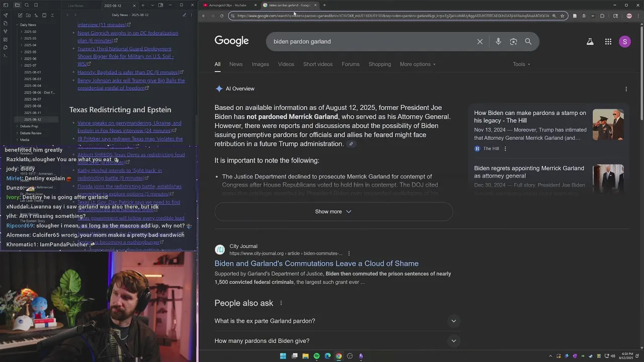The image size is (644, 362).
Task: Switch to Live Notes tab in Obsidian
Action: [76, 6]
